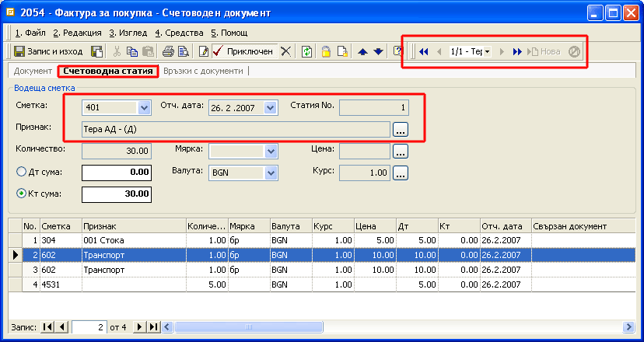Click next record arrow in toolbar navigator
This screenshot has width=644, height=342.
coord(502,52)
